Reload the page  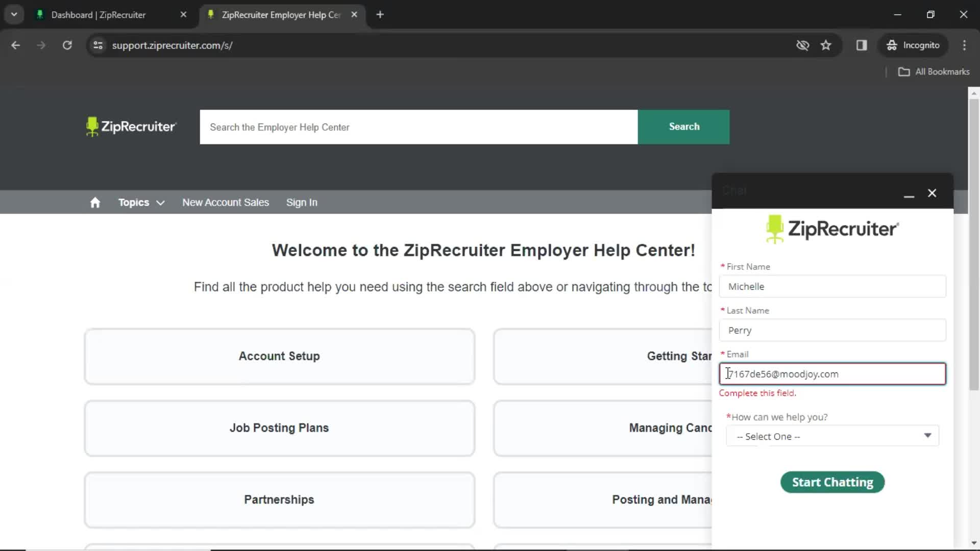click(x=67, y=45)
